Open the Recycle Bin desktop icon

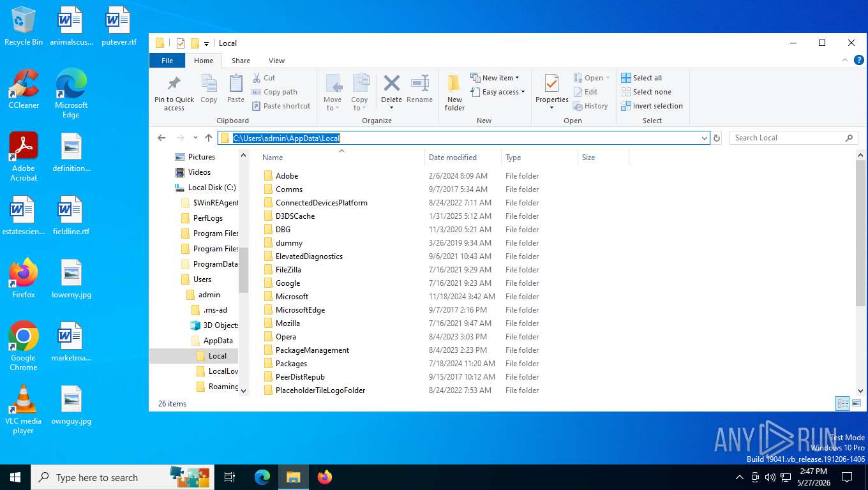click(x=24, y=26)
